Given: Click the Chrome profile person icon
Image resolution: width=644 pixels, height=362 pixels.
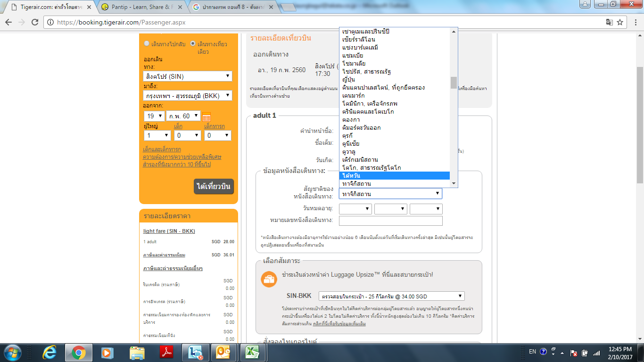Looking at the screenshot, I should pos(585,4).
